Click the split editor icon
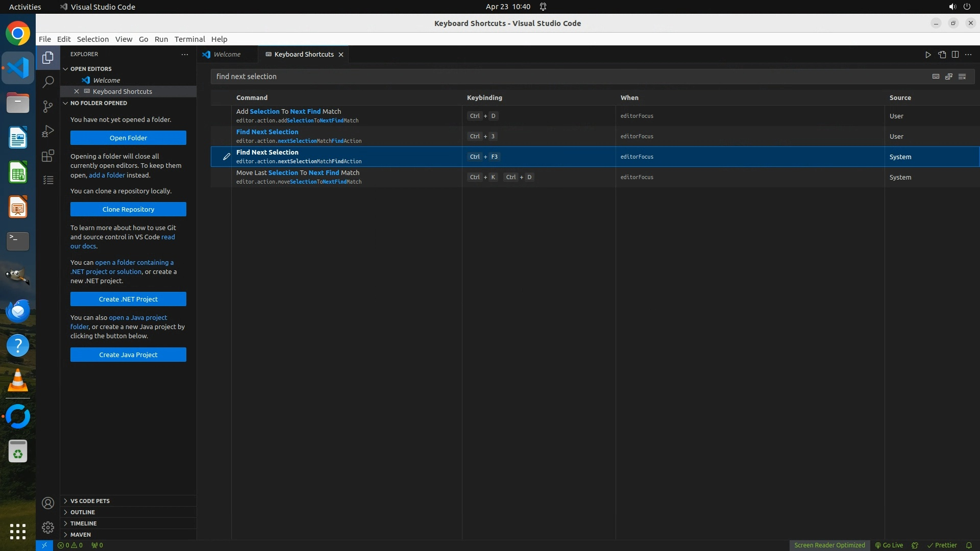This screenshot has height=551, width=980. [x=955, y=55]
